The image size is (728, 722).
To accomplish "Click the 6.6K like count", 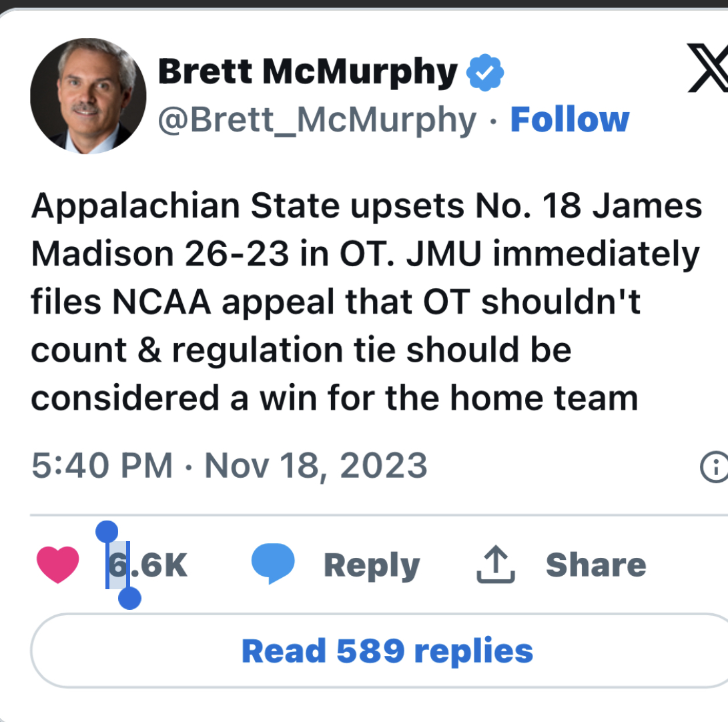I will click(148, 565).
